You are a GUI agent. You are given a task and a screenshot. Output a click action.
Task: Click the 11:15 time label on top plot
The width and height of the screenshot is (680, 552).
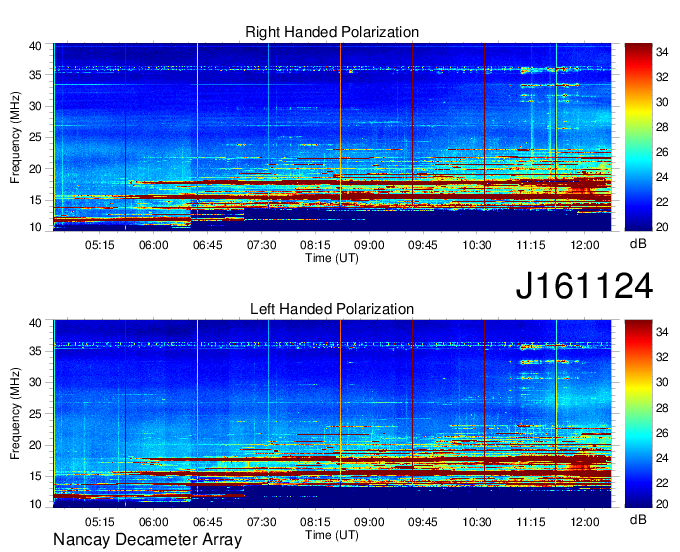coord(531,245)
